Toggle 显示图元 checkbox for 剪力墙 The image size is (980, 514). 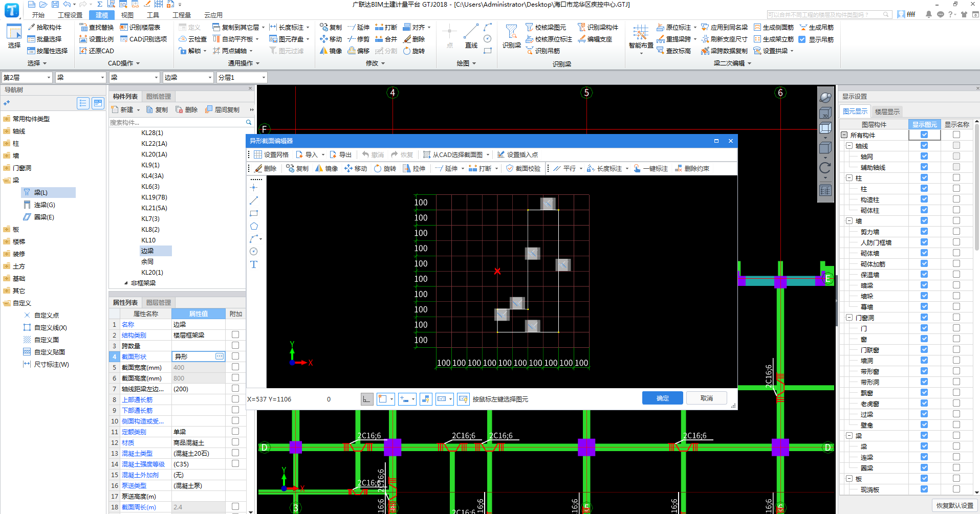(924, 231)
